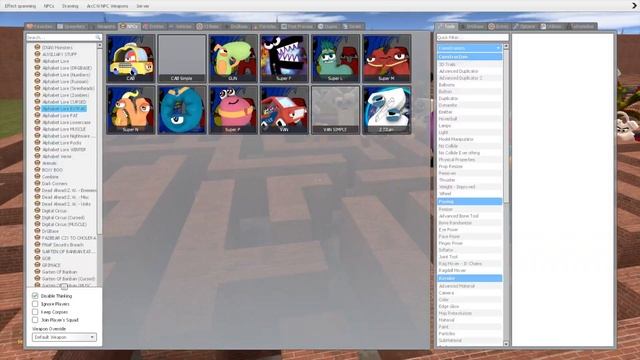Viewport: 640px width, 360px height.
Task: Select the Super M NPC icon
Action: pyautogui.click(x=387, y=58)
